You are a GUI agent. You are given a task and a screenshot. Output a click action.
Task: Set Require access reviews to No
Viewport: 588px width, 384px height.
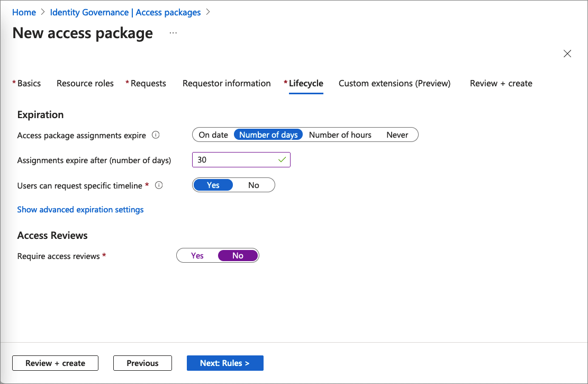[x=238, y=256]
